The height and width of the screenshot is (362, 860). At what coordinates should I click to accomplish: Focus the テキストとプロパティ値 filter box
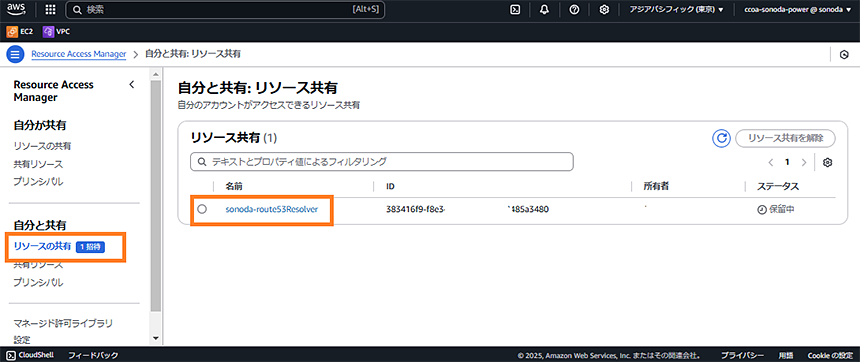pyautogui.click(x=382, y=162)
